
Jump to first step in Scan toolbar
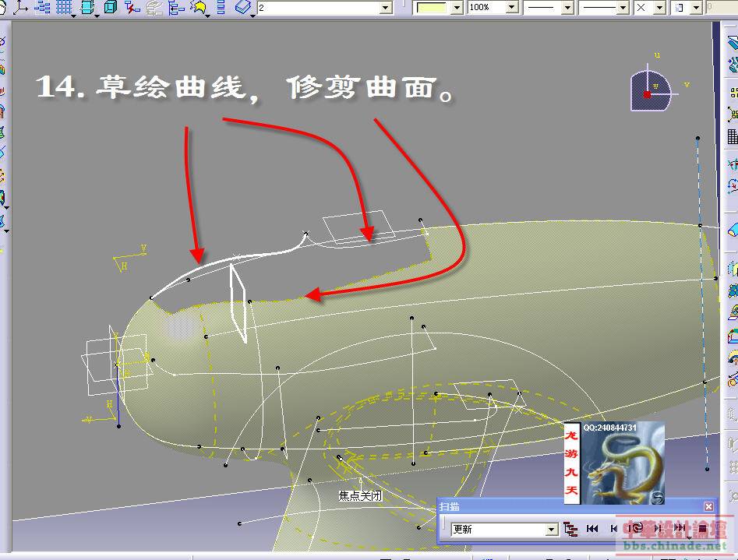(592, 529)
